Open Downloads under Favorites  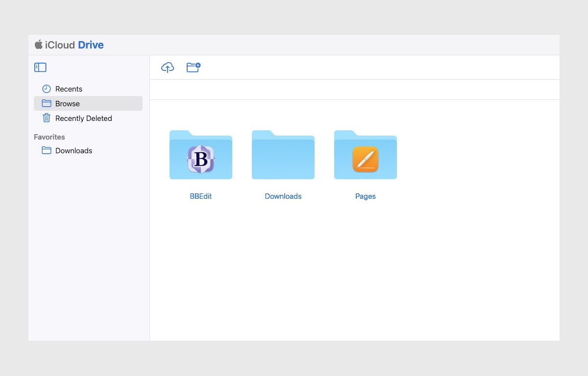88,150
